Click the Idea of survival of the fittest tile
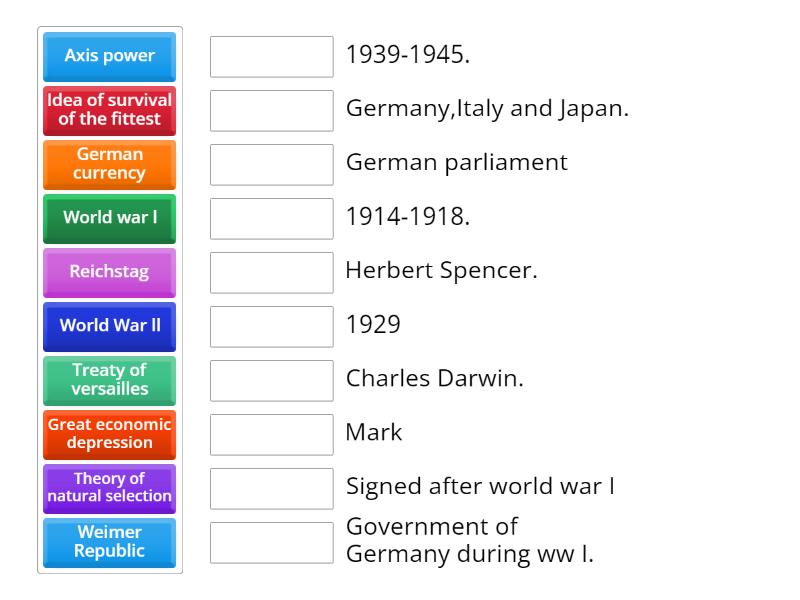 point(109,110)
